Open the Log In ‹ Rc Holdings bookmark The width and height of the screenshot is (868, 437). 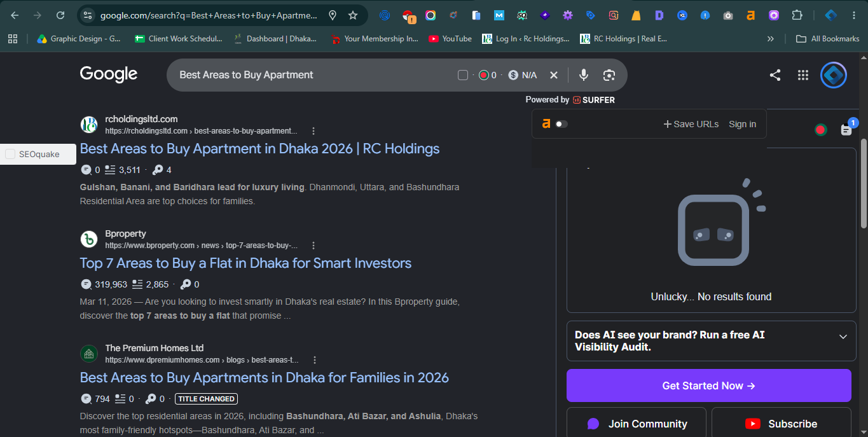point(526,39)
